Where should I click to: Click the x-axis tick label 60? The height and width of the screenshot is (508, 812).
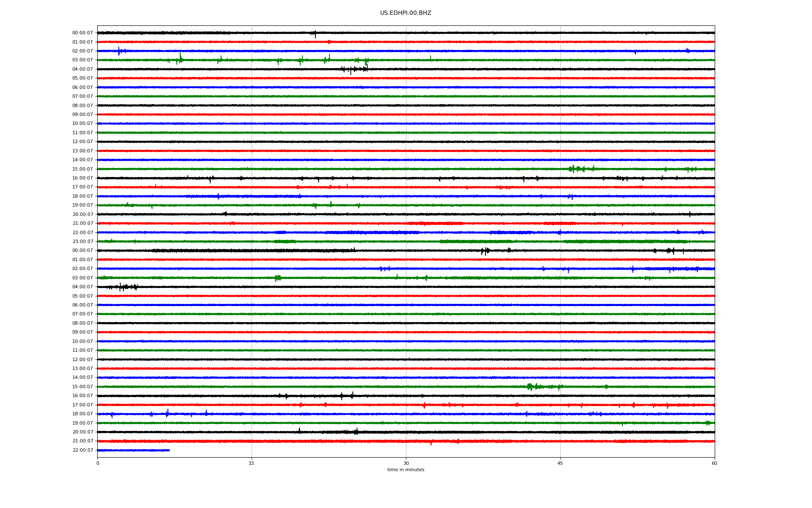pos(714,463)
